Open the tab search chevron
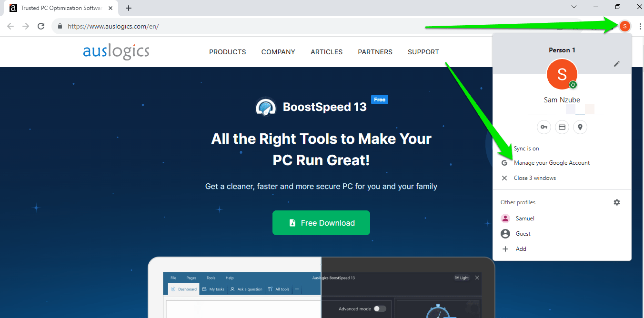 (x=574, y=7)
